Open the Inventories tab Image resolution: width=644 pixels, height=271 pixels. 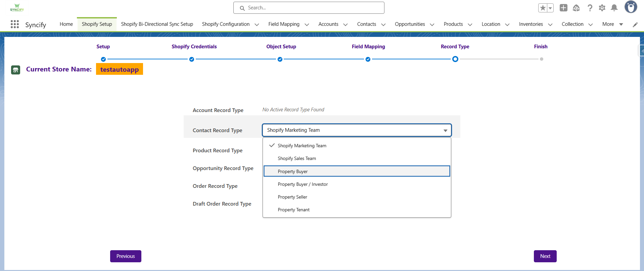point(531,24)
